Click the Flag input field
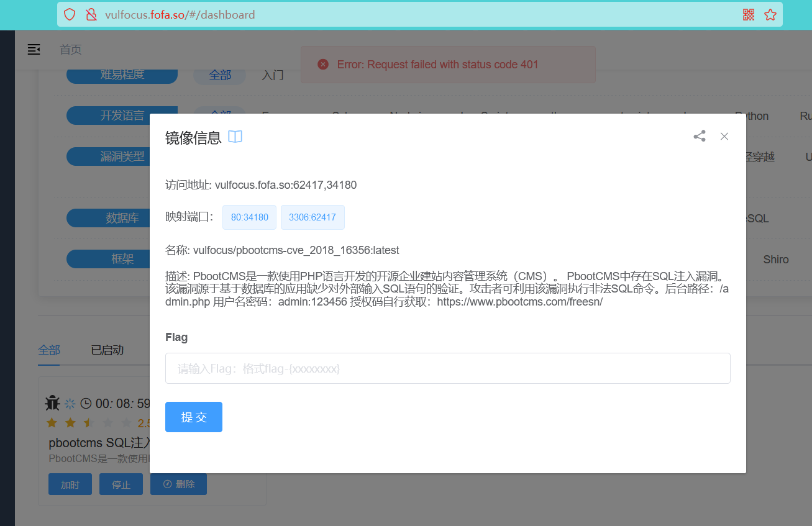The height and width of the screenshot is (526, 812). [447, 368]
